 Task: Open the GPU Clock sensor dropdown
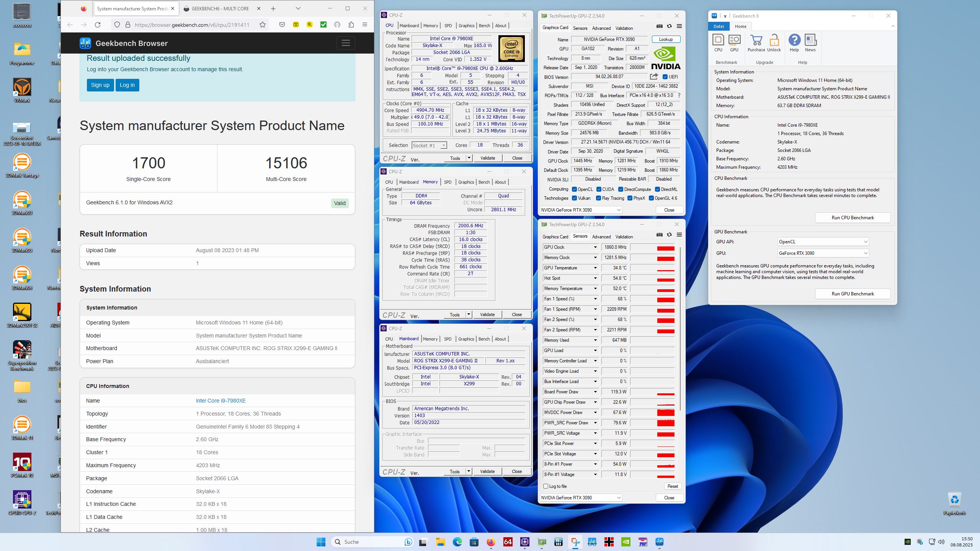coord(595,247)
